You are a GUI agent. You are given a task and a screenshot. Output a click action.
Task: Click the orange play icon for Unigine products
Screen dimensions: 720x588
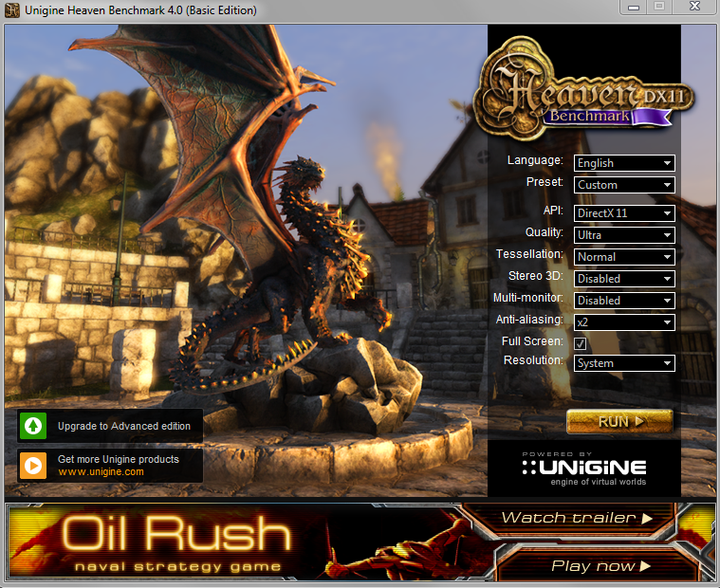pos(33,466)
